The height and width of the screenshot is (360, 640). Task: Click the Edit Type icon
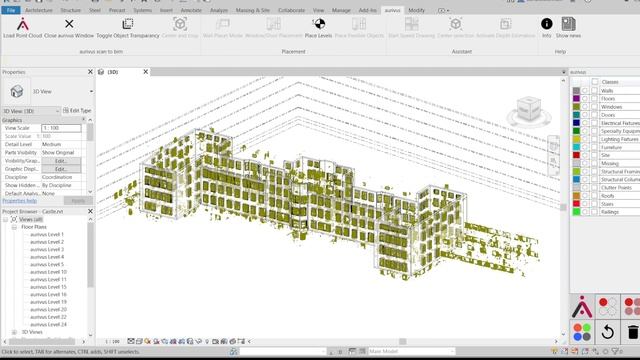66,111
